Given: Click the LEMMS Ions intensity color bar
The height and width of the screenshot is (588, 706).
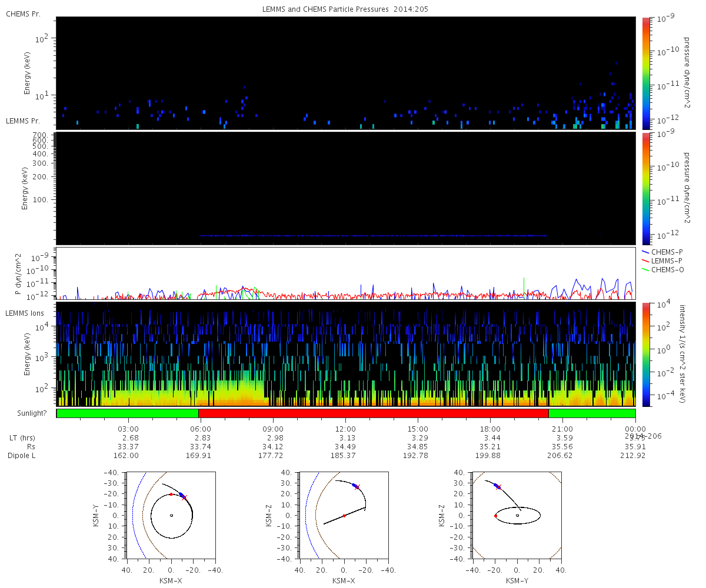Looking at the screenshot, I should click(645, 354).
